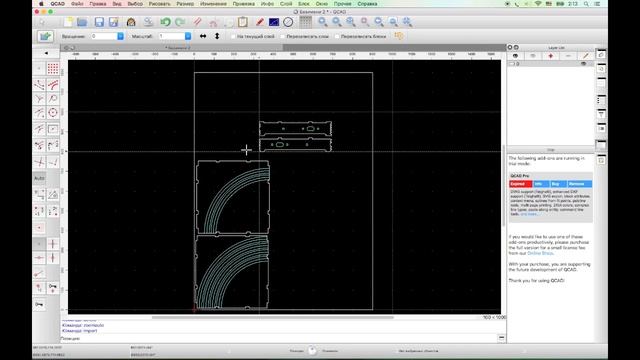Open the Размер menu
This screenshot has width=640, height=360.
[185, 4]
